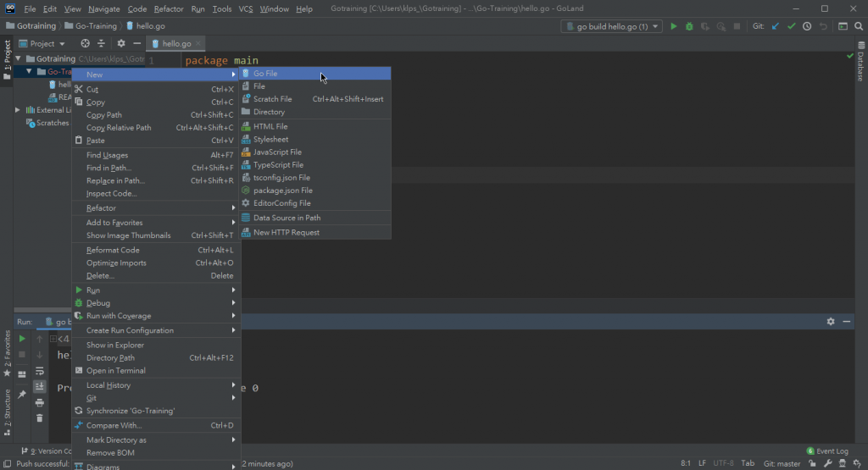This screenshot has height=470, width=868.
Task: Create a new Go File
Action: click(x=315, y=73)
